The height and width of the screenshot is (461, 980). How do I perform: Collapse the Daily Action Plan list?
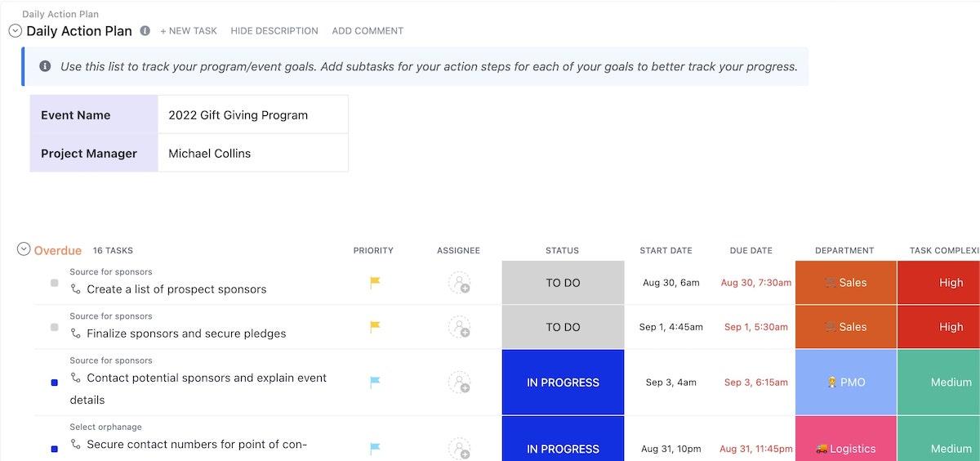(x=15, y=31)
